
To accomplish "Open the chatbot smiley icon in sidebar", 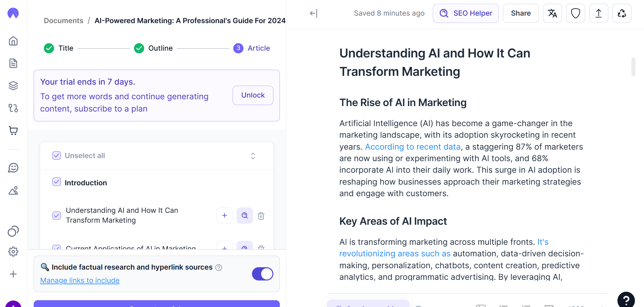I will (13, 168).
